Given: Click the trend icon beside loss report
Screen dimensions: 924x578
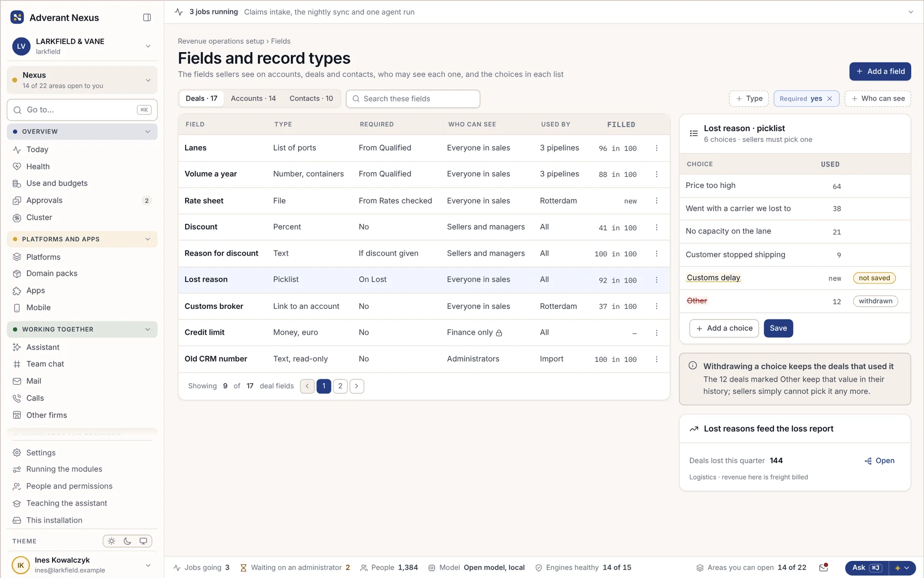Looking at the screenshot, I should [x=694, y=429].
